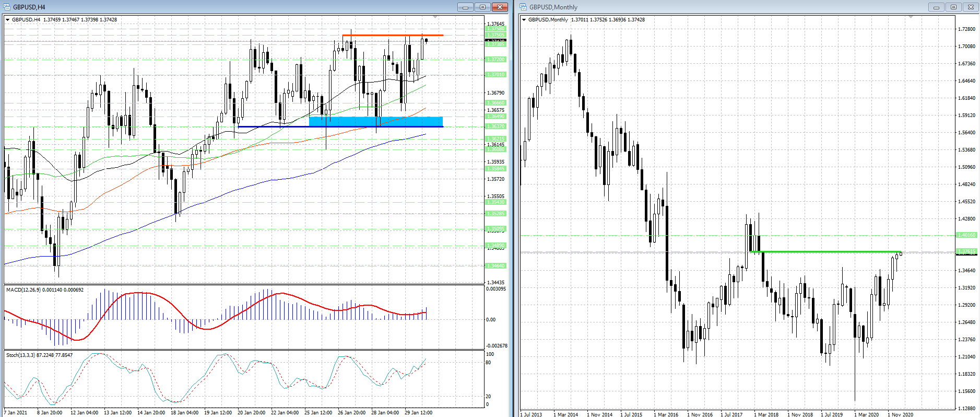Screen dimensions: 980x417
Task: Restore the GBPUSD,H4 chart window
Action: (482, 7)
